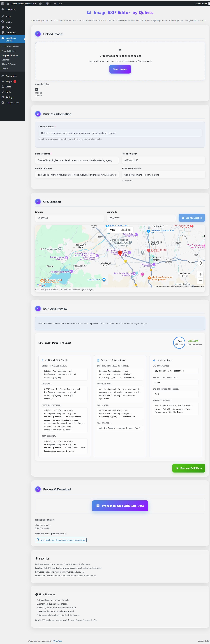Open Plugins in the sidebar

pos(9,82)
